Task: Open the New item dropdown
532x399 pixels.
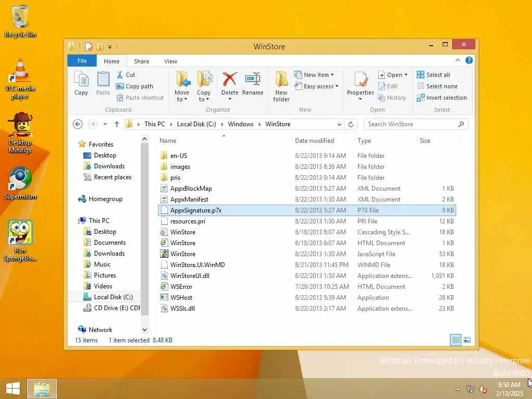Action: pyautogui.click(x=314, y=75)
